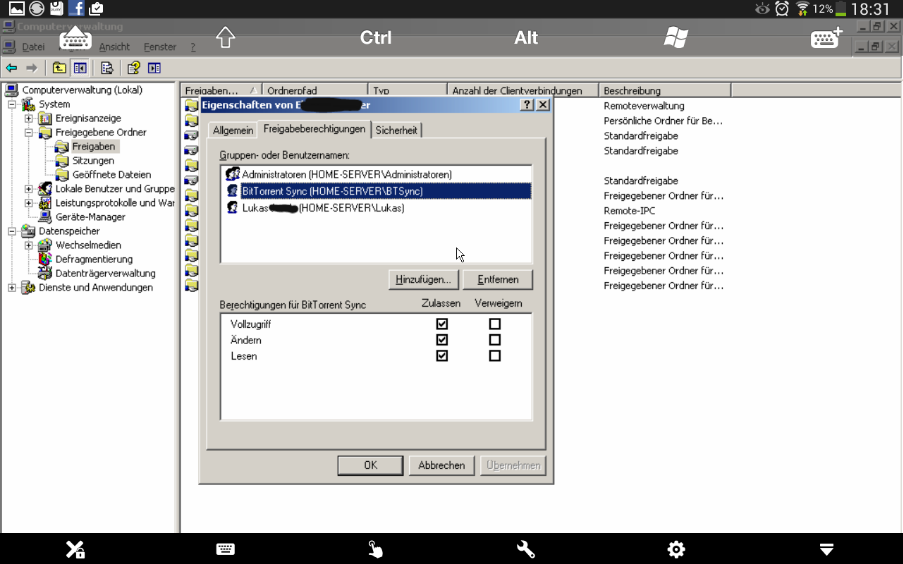Viewport: 903px width, 564px height.
Task: Tap the extended keyboard plus icon
Action: coord(826,38)
